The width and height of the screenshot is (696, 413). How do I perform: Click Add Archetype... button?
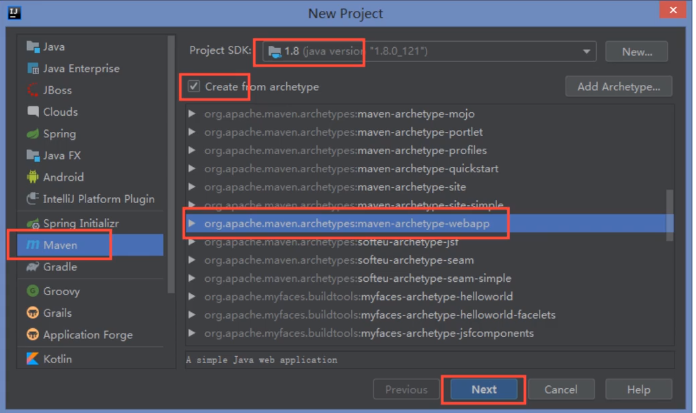coord(619,87)
